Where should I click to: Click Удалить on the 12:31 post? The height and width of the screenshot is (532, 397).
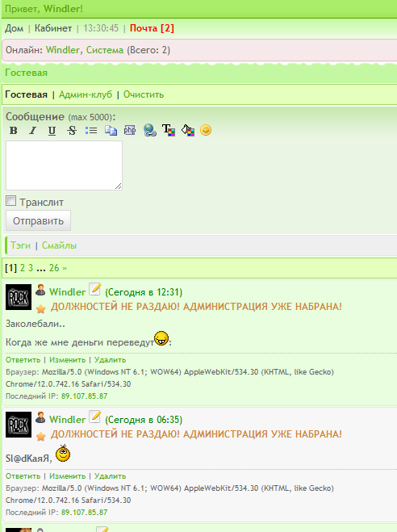[x=110, y=360]
